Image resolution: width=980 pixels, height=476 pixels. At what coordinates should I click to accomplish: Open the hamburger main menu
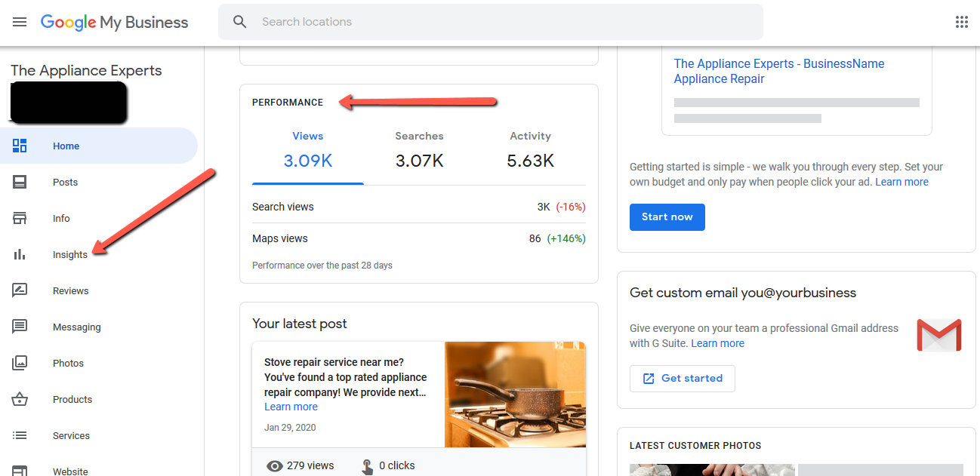coord(20,22)
